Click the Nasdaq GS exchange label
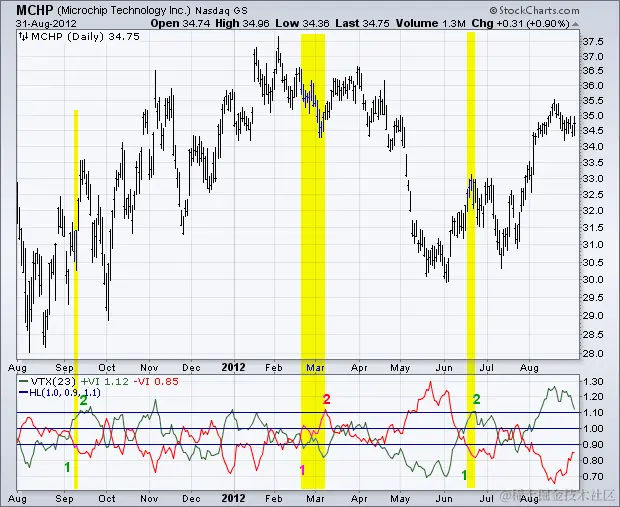This screenshot has height=507, width=620. tap(221, 11)
